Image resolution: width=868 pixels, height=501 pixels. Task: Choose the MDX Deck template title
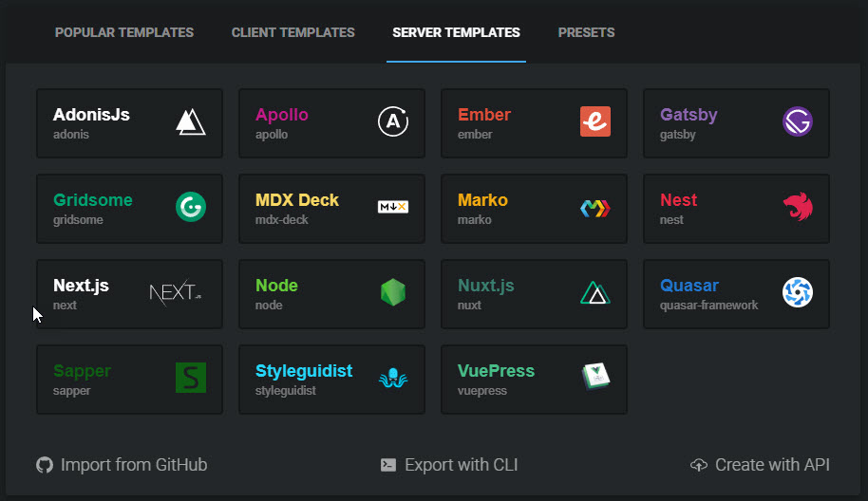[296, 200]
